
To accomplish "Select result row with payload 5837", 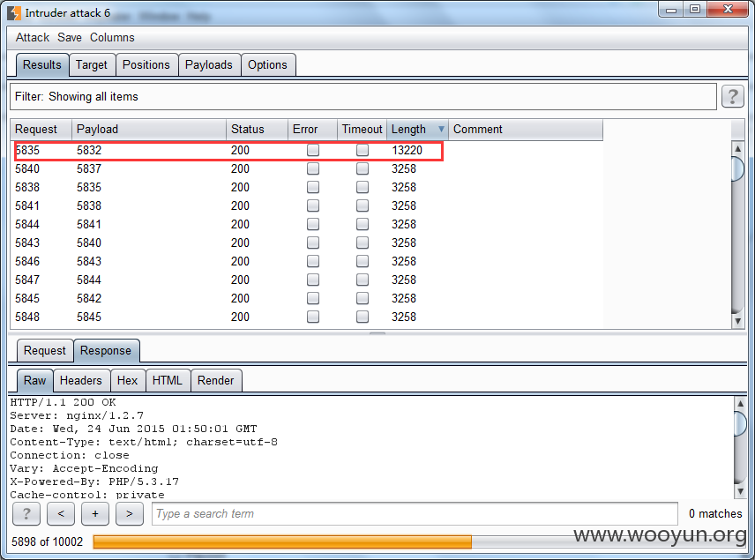I will coord(306,168).
